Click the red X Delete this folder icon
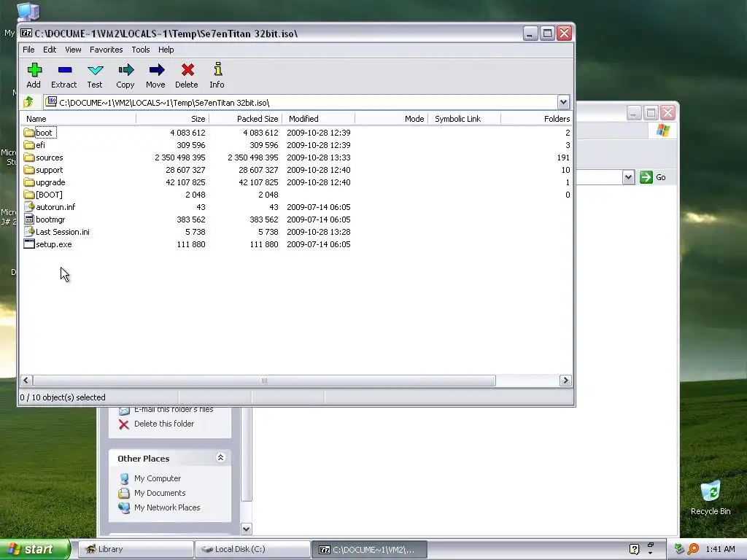 click(x=124, y=424)
